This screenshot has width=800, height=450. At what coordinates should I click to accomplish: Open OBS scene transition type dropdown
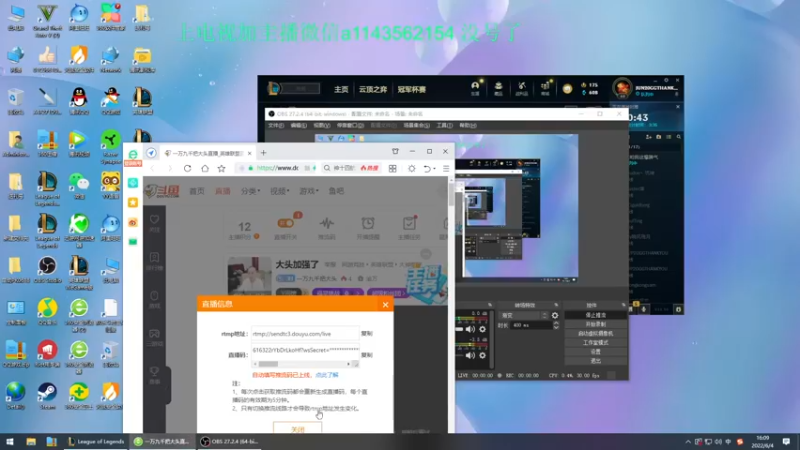click(523, 315)
